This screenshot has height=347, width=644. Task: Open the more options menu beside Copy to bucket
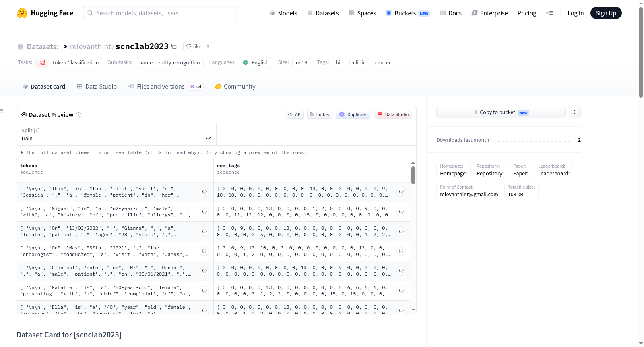pyautogui.click(x=575, y=112)
